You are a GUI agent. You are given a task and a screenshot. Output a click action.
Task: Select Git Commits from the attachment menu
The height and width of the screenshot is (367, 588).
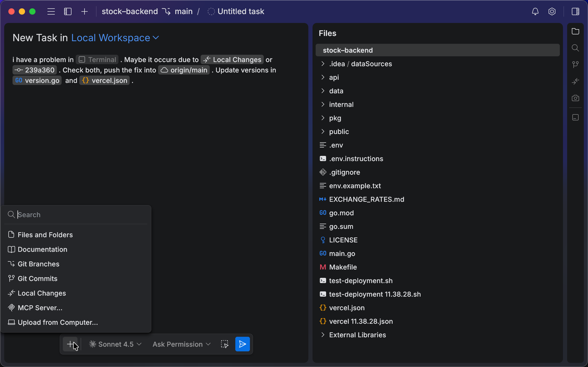click(x=37, y=278)
